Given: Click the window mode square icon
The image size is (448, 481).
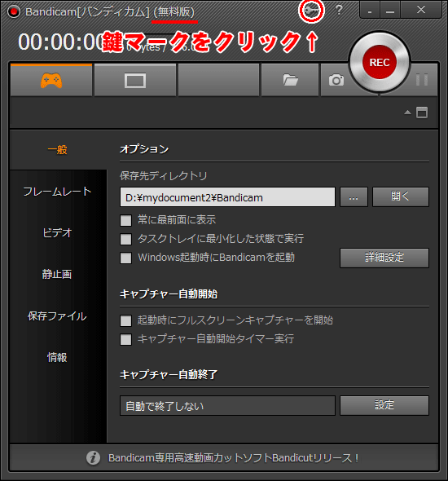Looking at the screenshot, I should (x=422, y=113).
